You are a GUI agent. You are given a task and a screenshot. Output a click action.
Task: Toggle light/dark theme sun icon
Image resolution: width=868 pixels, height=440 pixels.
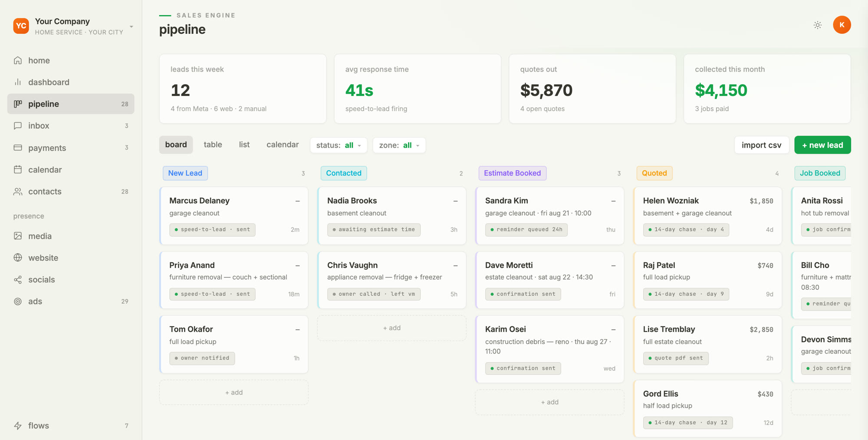(x=818, y=25)
